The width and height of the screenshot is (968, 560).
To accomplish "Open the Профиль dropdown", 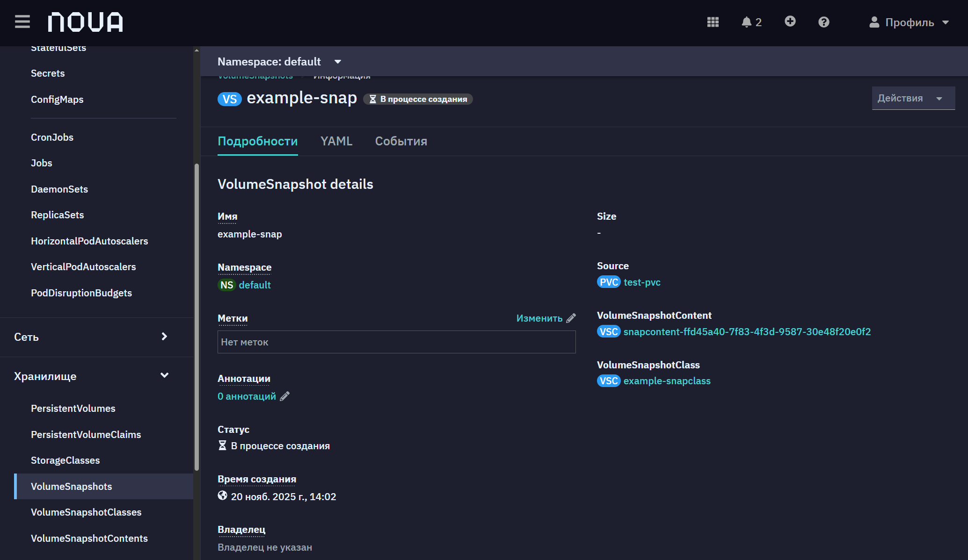I will [x=909, y=22].
